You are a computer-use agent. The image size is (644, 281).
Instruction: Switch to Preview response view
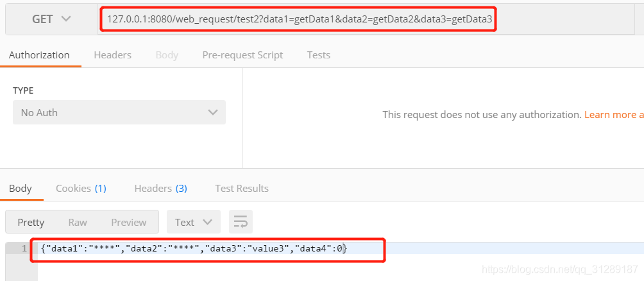coord(128,222)
